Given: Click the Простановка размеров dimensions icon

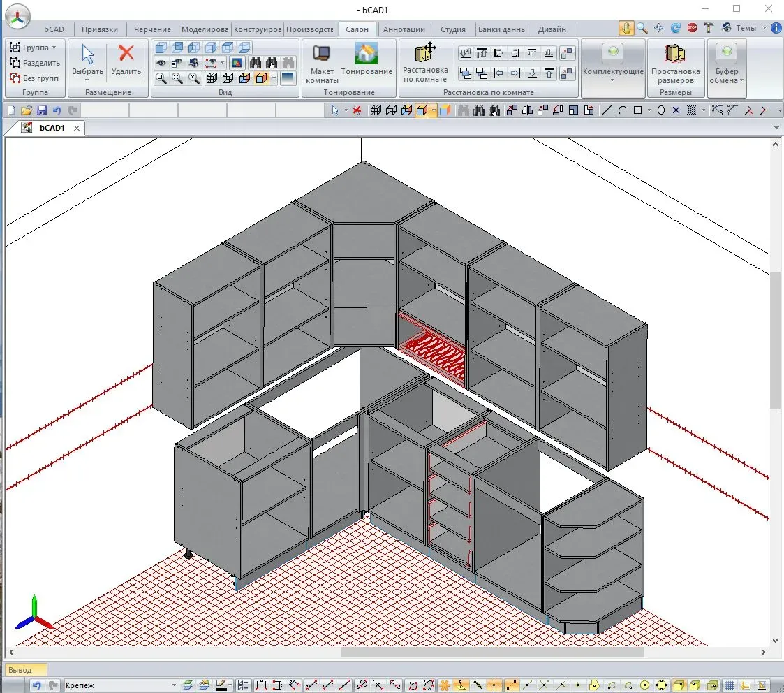Looking at the screenshot, I should (x=675, y=54).
